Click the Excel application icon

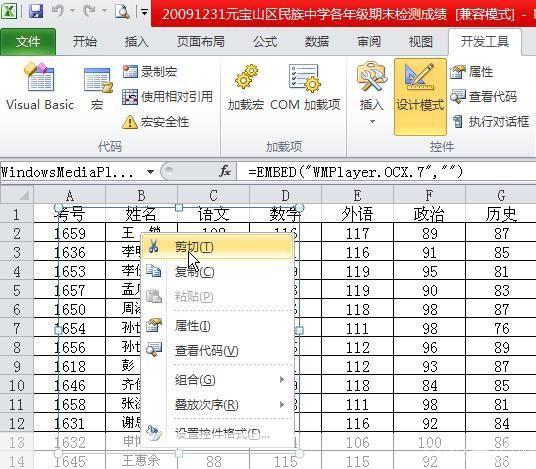coord(9,12)
